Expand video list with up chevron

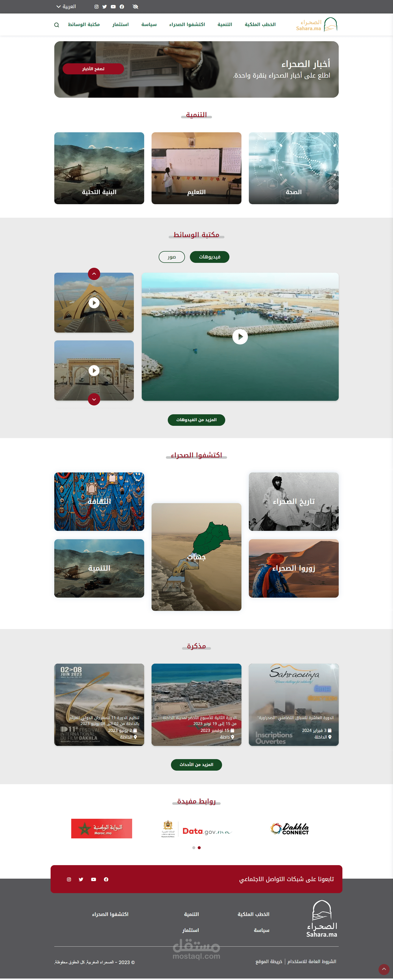point(94,274)
